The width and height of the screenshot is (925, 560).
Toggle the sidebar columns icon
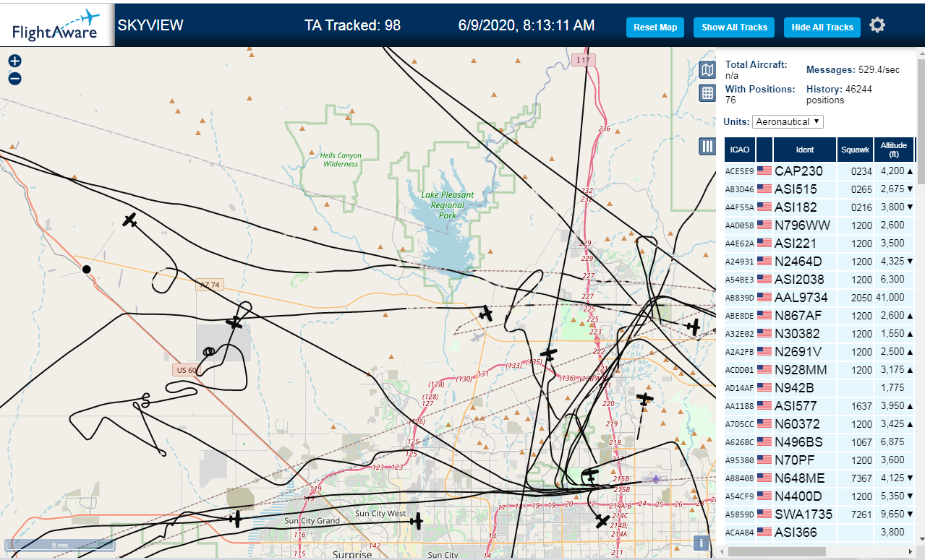click(x=707, y=147)
